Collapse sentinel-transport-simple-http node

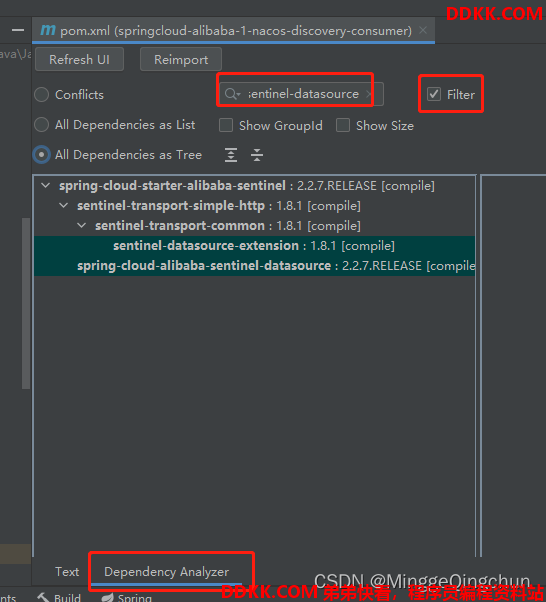(63, 205)
